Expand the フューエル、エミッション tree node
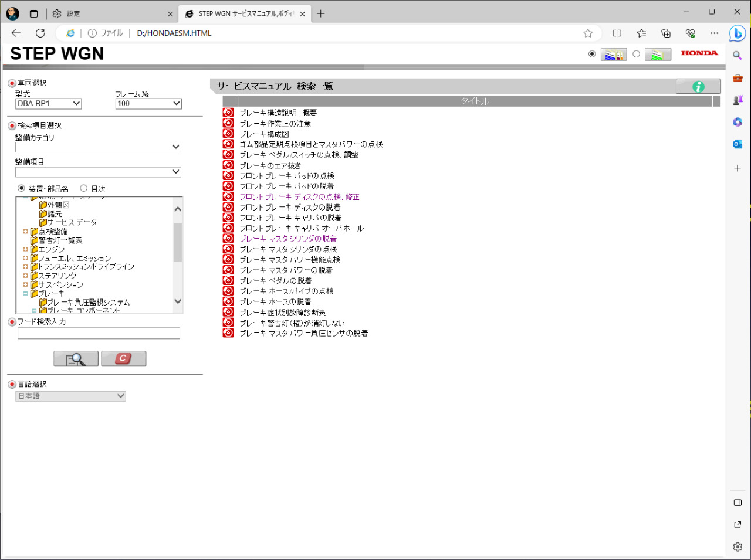Image resolution: width=751 pixels, height=560 pixels. pos(25,258)
